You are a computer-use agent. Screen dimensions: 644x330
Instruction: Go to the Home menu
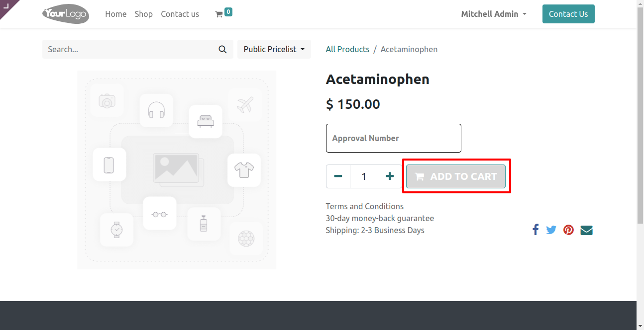(116, 14)
